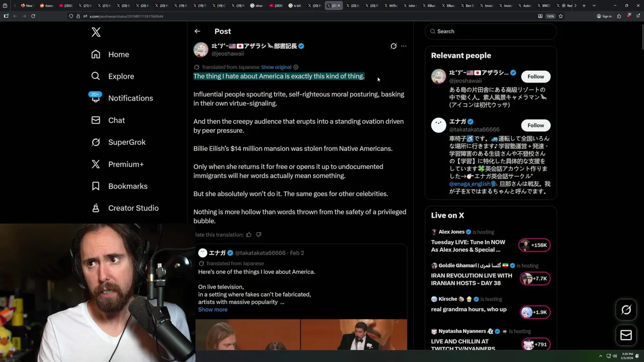Click the 150% zoom indicator in the address bar

click(x=550, y=16)
